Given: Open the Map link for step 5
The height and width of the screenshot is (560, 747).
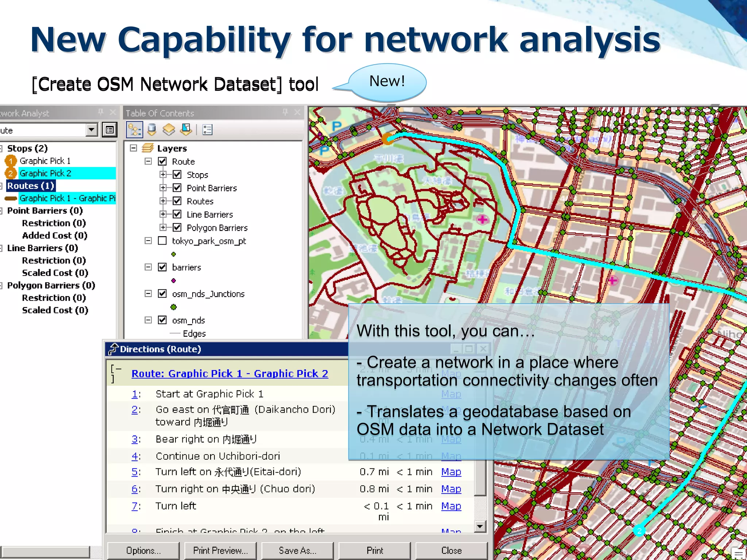Looking at the screenshot, I should (451, 472).
